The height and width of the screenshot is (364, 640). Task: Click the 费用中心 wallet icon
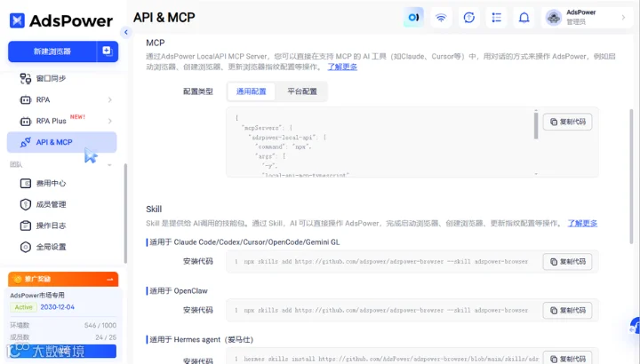tap(25, 184)
